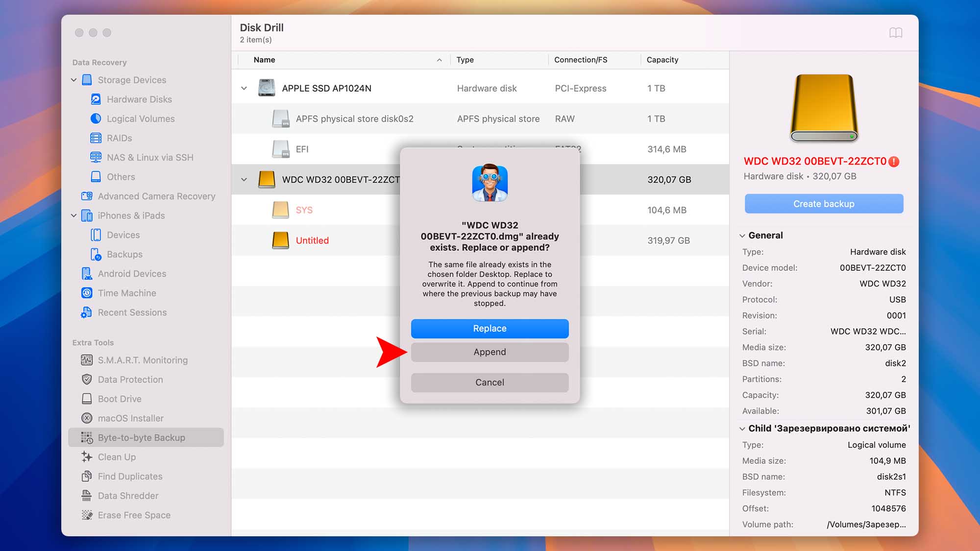980x551 pixels.
Task: Collapse the Storage Devices sidebar group
Action: coord(74,80)
